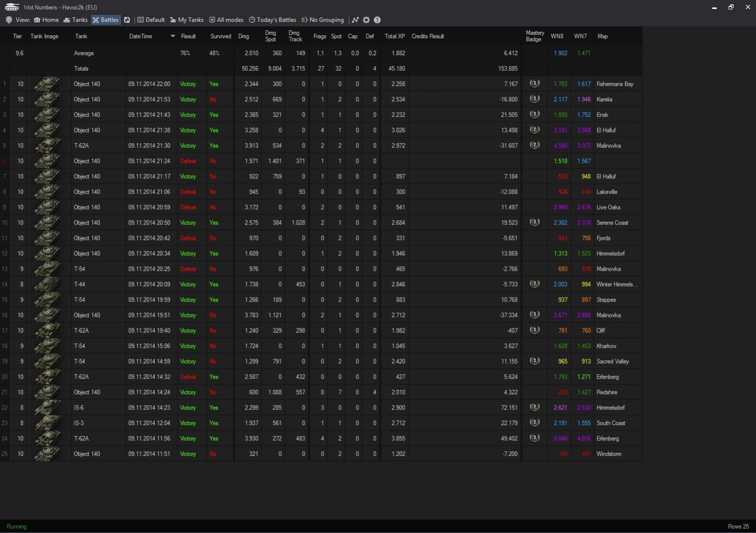This screenshot has width=756, height=533.
Task: Open application settings gear icon
Action: point(367,20)
